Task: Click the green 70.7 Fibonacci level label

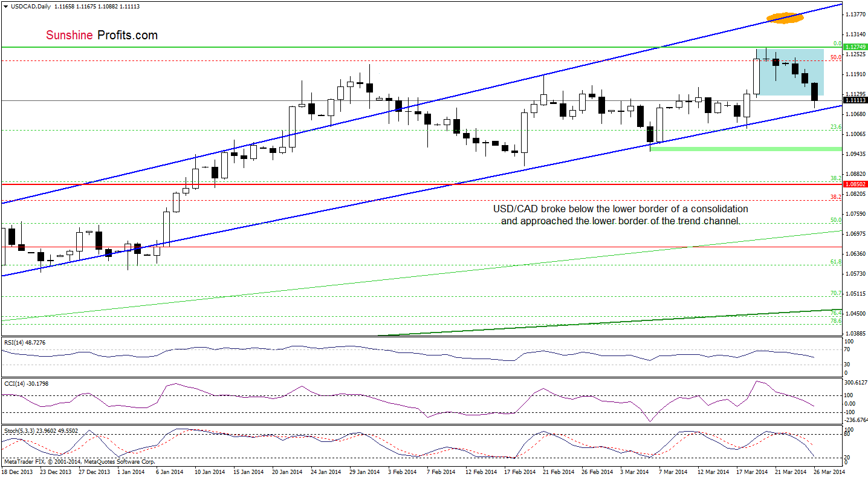Action: pyautogui.click(x=836, y=293)
